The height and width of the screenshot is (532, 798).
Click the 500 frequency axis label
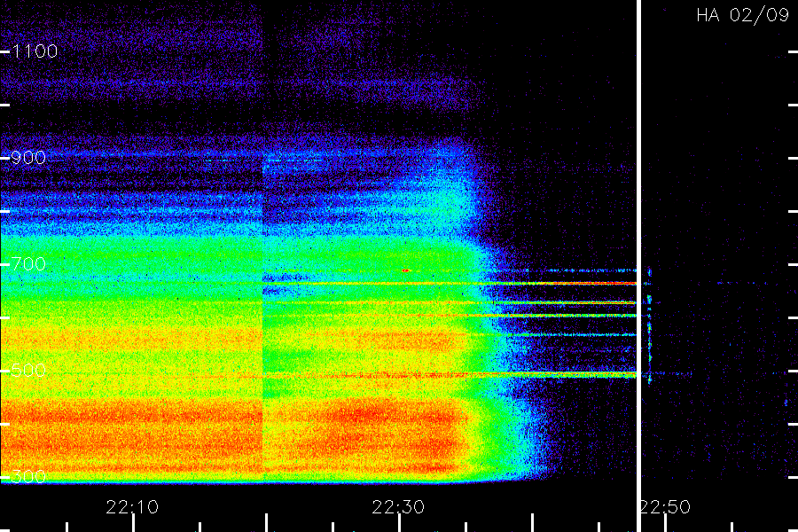[28, 370]
